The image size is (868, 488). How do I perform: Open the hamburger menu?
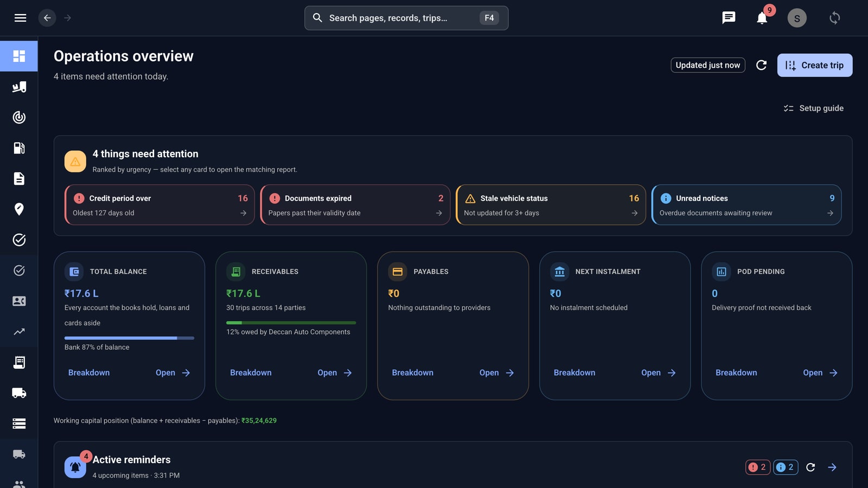pos(20,18)
